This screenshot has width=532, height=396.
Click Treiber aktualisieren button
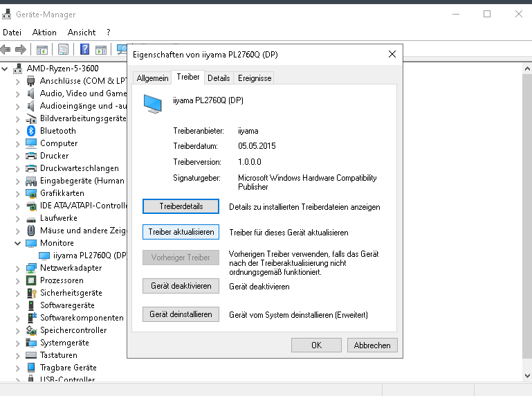point(181,232)
